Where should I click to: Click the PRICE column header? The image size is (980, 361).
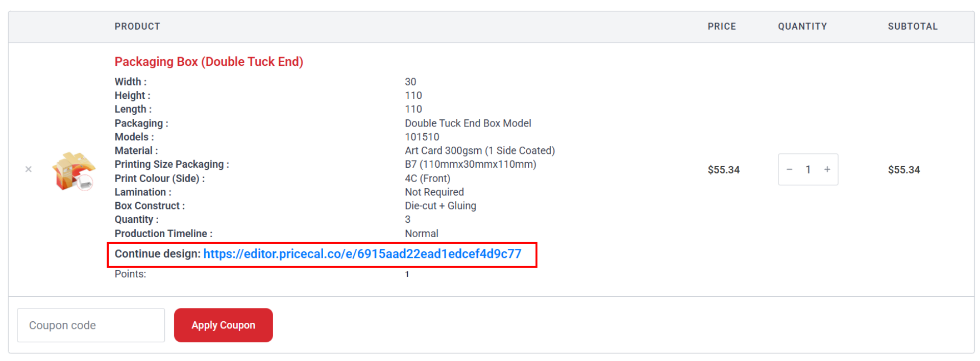coord(721,27)
